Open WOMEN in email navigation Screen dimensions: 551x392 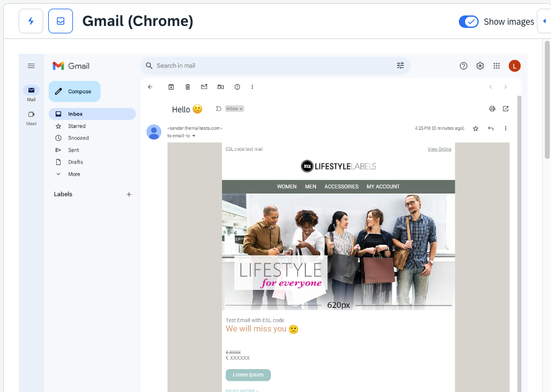point(287,187)
